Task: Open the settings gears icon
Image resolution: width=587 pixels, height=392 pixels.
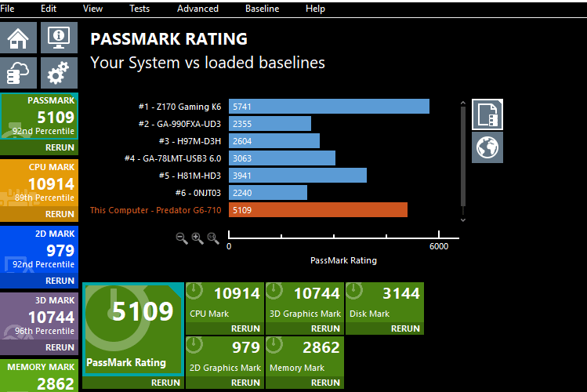Action: click(x=59, y=73)
